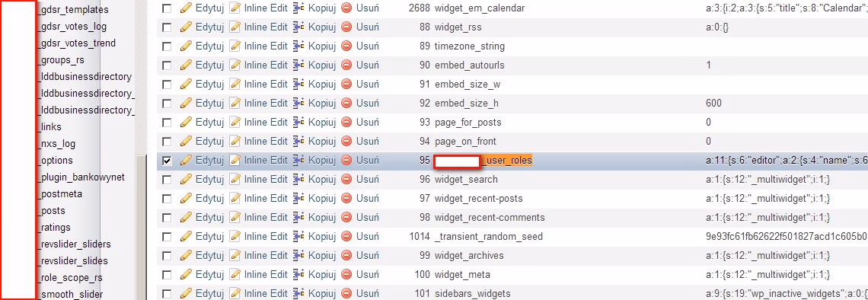The height and width of the screenshot is (300, 868).
Task: Click the Edytuj link for page_for_posts row
Action: [x=210, y=122]
